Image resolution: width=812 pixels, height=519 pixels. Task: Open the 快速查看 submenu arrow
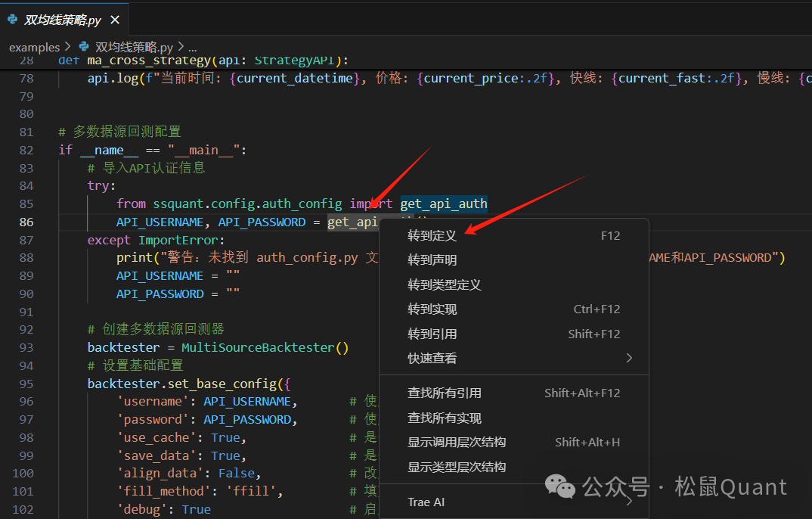point(629,359)
